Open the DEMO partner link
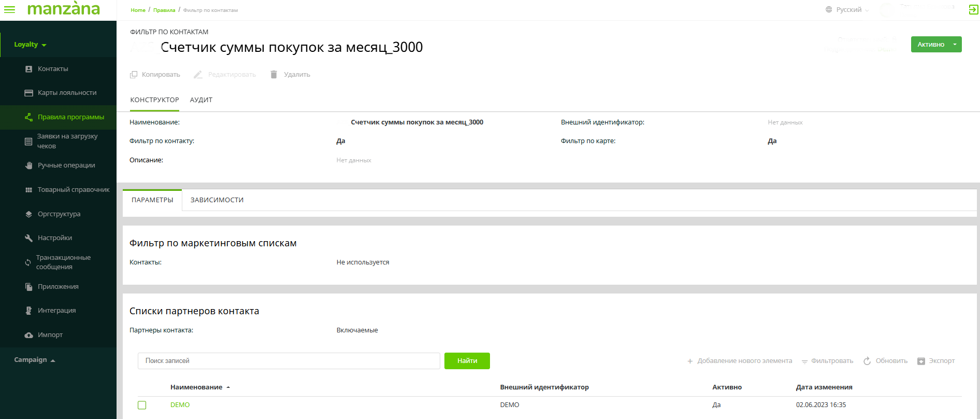This screenshot has width=980, height=419. (x=180, y=405)
